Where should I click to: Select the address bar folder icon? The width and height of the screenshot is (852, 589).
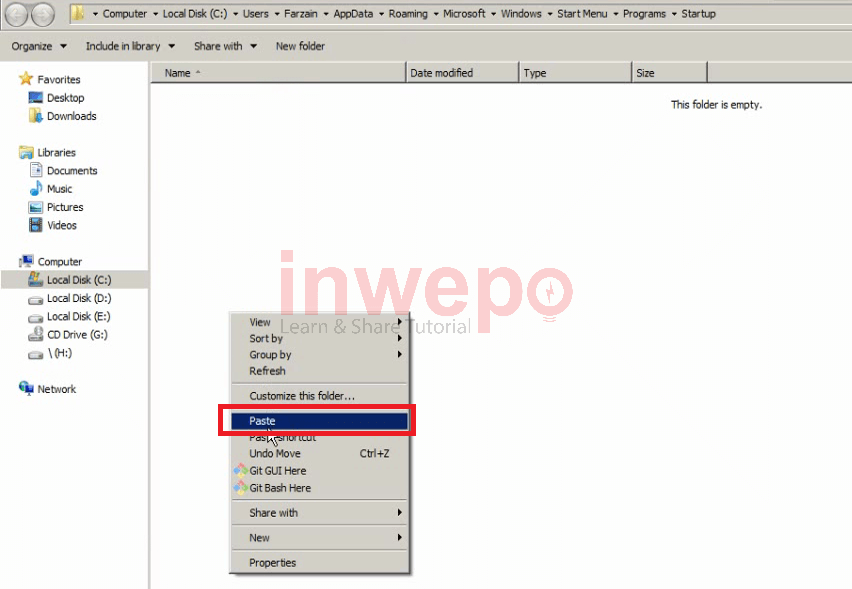coord(78,13)
